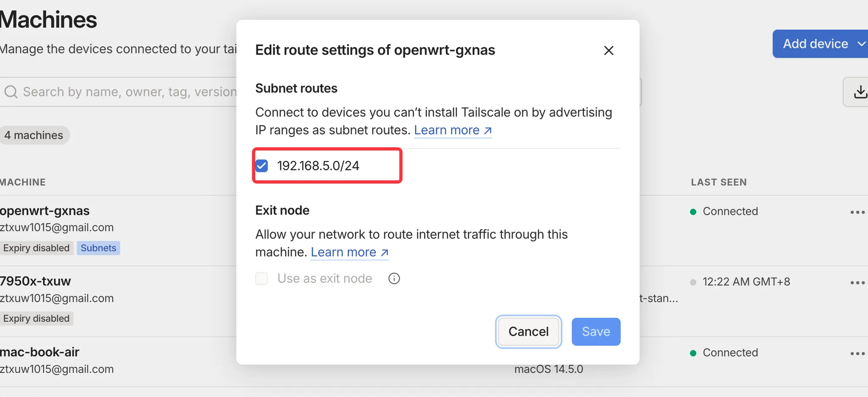868x397 pixels.
Task: Click the search magnifier icon
Action: 11,92
